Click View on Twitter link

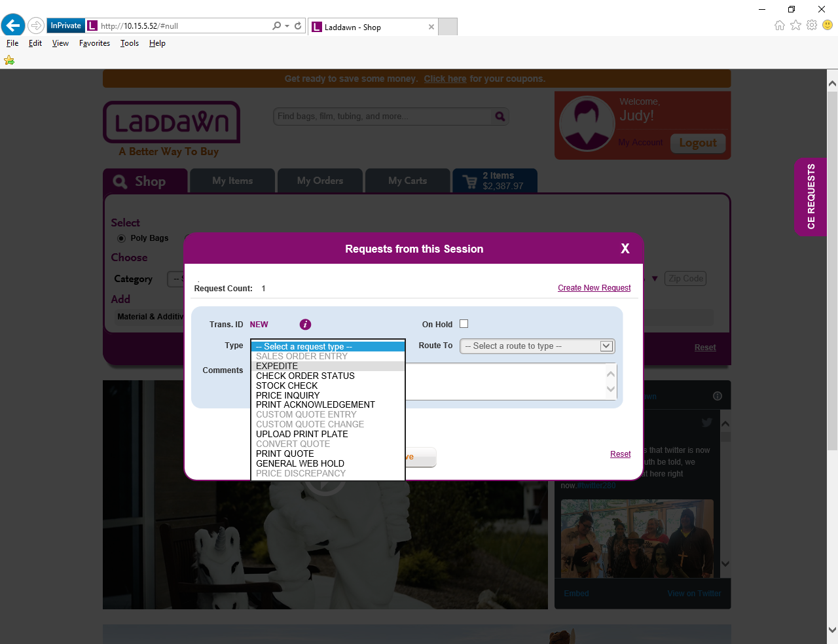694,594
